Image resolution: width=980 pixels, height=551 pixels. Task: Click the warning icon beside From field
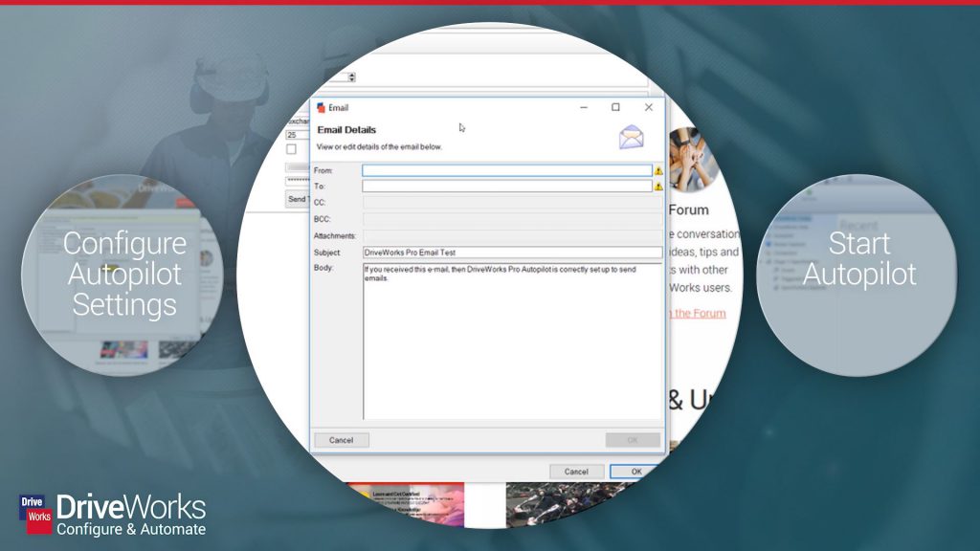[658, 170]
